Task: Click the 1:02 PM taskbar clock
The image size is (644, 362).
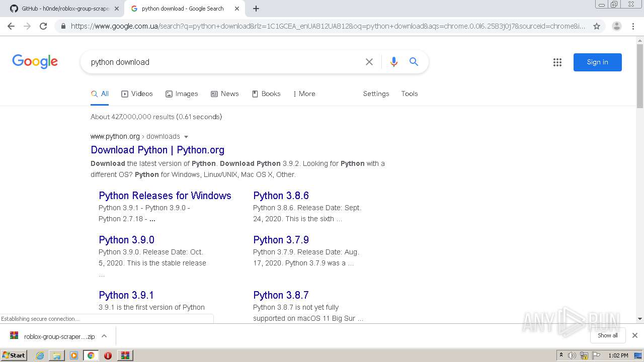Action: [618, 355]
